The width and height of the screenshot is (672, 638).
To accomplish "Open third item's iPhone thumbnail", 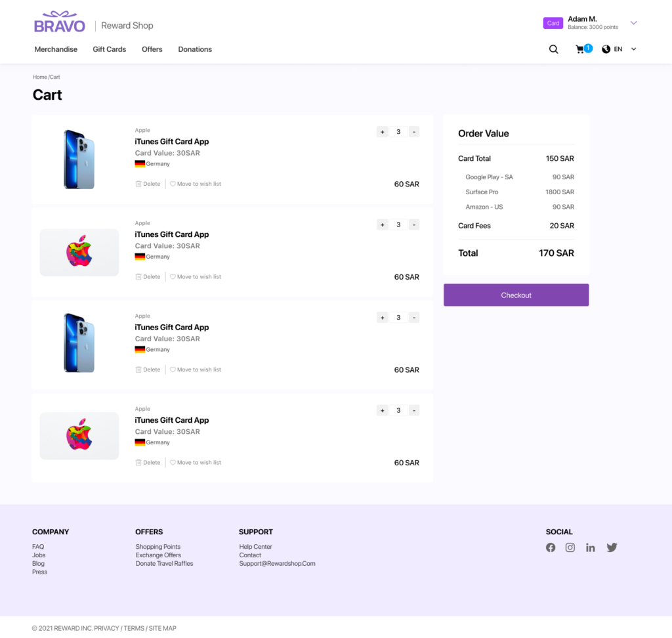I will (x=79, y=343).
